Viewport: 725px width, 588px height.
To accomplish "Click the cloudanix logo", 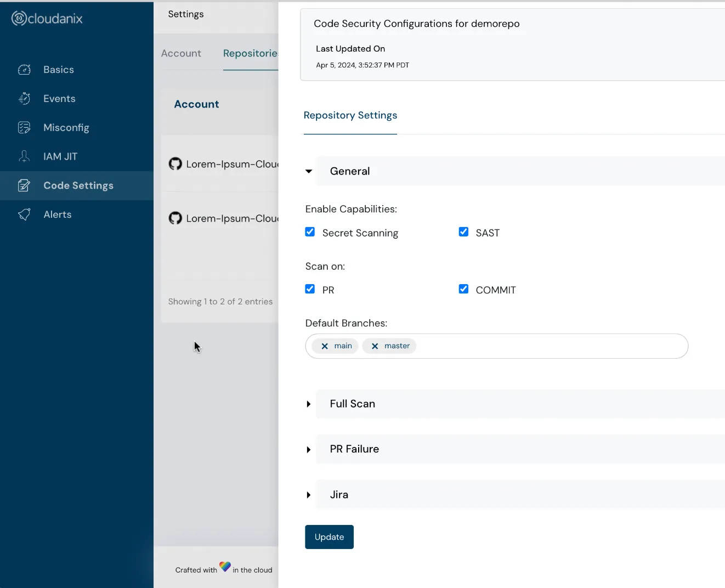I will [47, 18].
